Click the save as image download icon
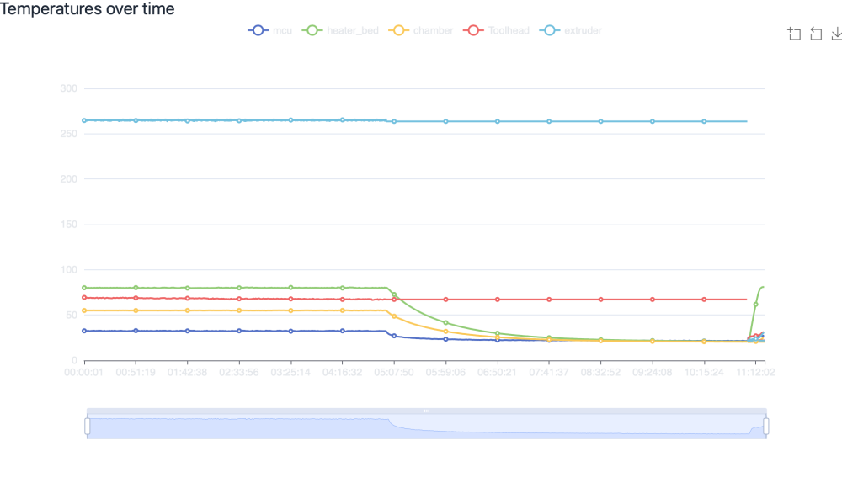This screenshot has width=842, height=504. [x=837, y=34]
